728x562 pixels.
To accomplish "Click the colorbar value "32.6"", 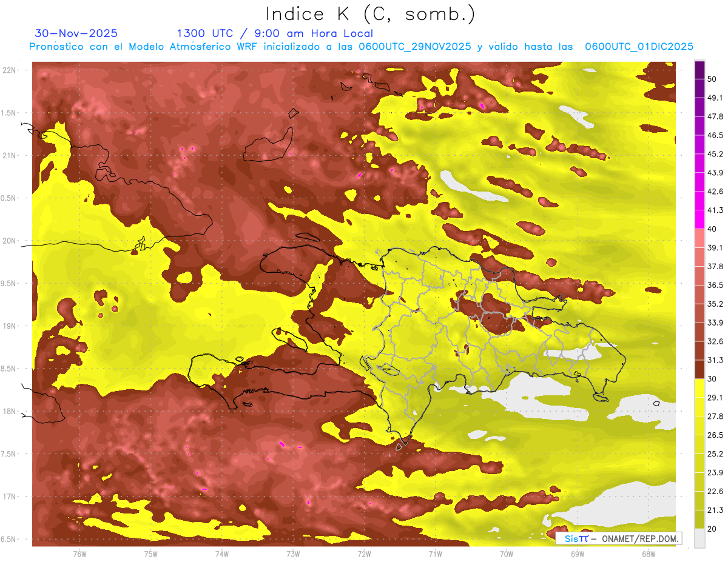I will click(715, 342).
